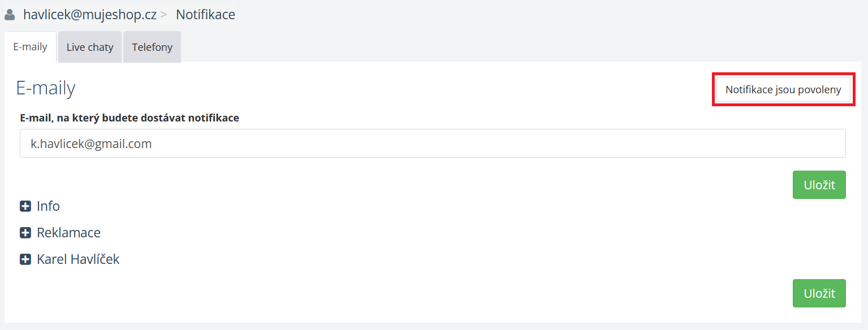This screenshot has height=330, width=868.
Task: Switch to the Live chaty tab
Action: [x=90, y=47]
